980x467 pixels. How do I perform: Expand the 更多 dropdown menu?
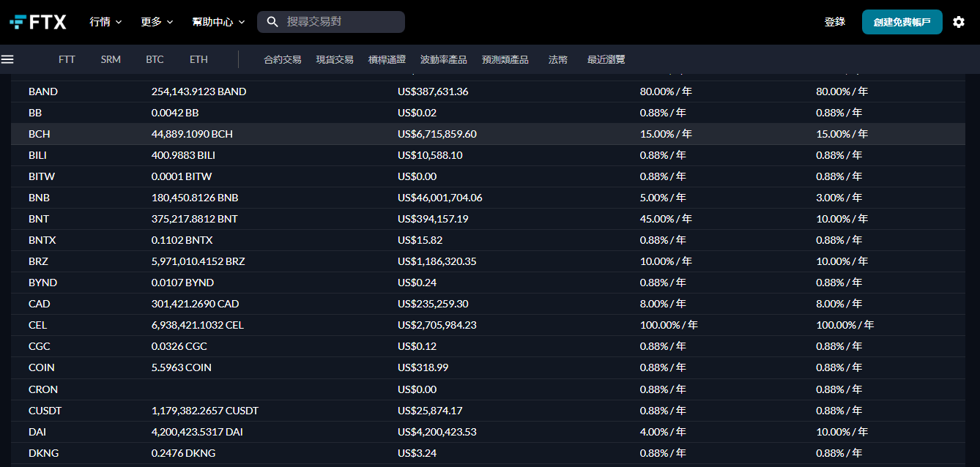(157, 22)
